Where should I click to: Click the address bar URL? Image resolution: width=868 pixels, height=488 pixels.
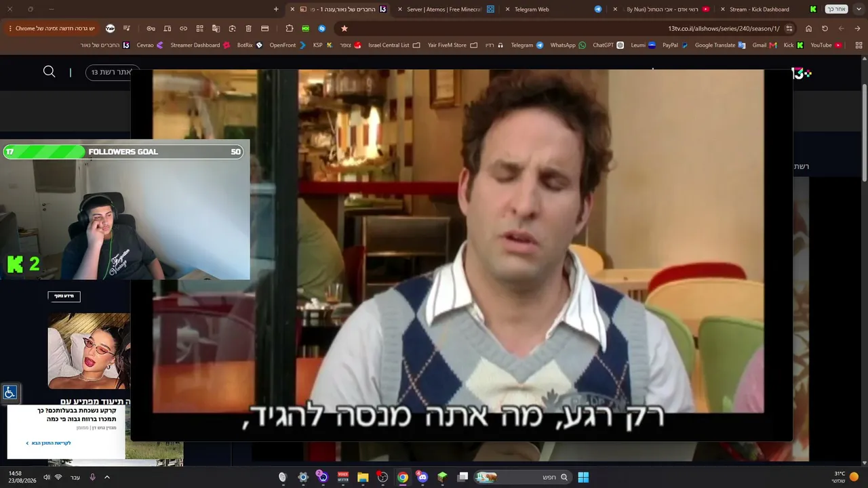(x=724, y=28)
